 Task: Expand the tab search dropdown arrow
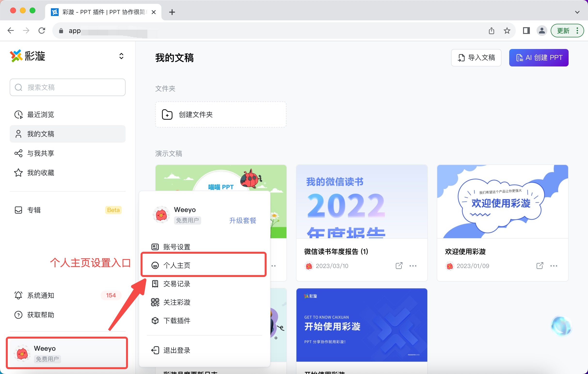[x=577, y=12]
